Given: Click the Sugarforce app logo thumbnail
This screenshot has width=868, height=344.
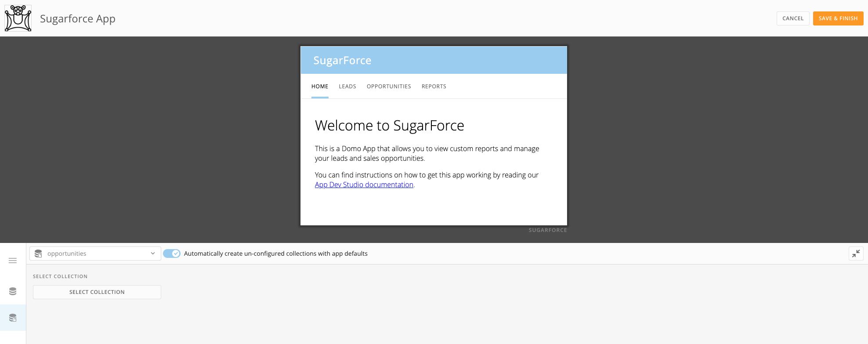Looking at the screenshot, I should pyautogui.click(x=18, y=18).
